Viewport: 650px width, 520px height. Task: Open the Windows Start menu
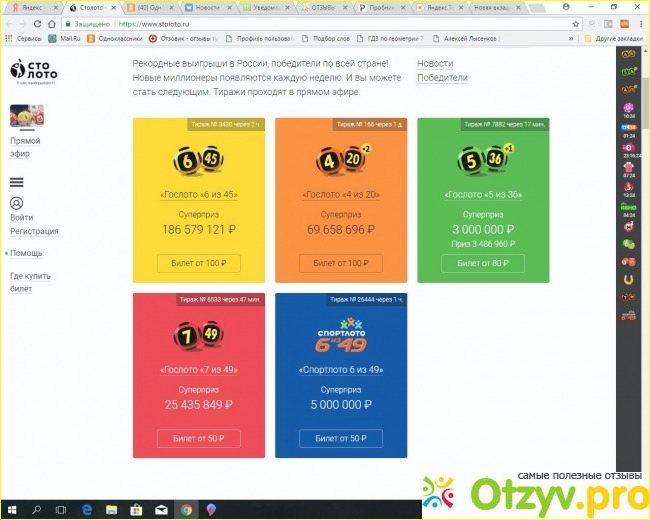[x=12, y=509]
